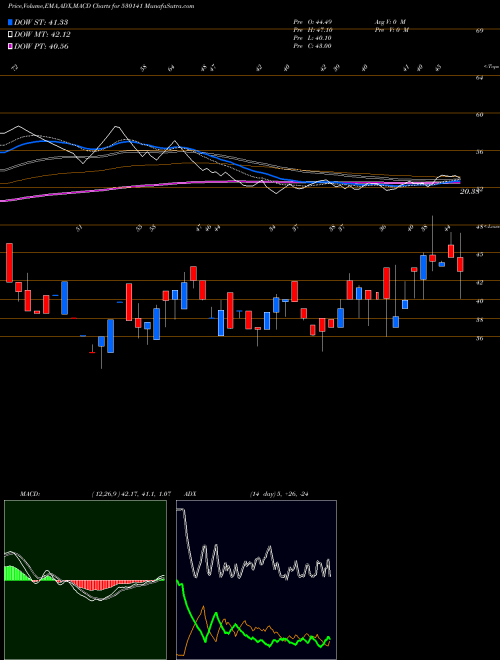Click the '60' EMA axis label
Viewport: 500px width, 660px height.
click(x=479, y=114)
